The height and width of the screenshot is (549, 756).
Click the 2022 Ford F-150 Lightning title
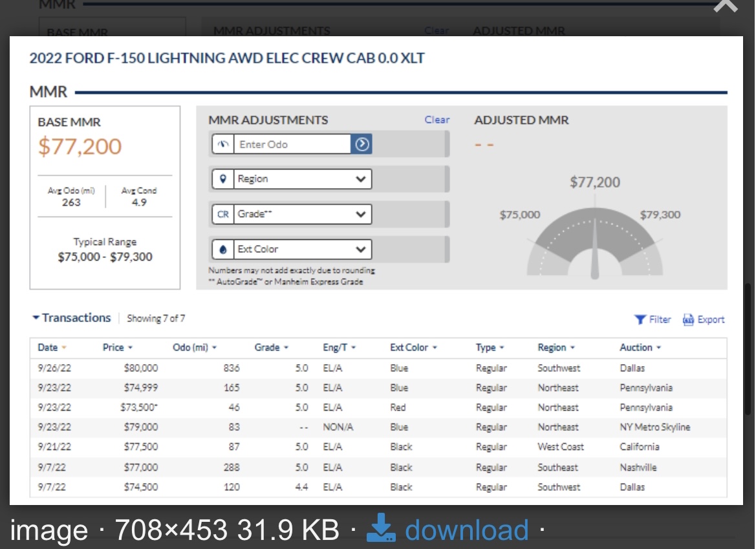point(227,58)
